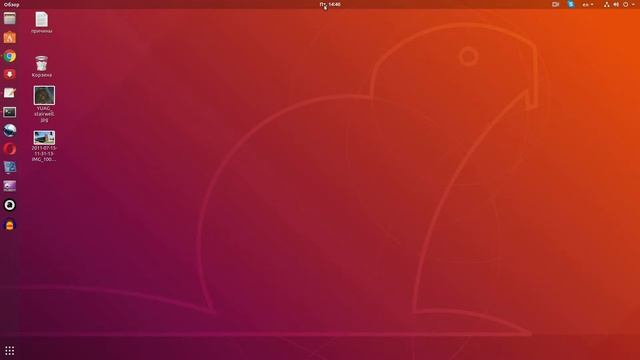Viewport: 640px width, 360px height.
Task: Open the clock and calendar menu
Action: pyautogui.click(x=330, y=4)
